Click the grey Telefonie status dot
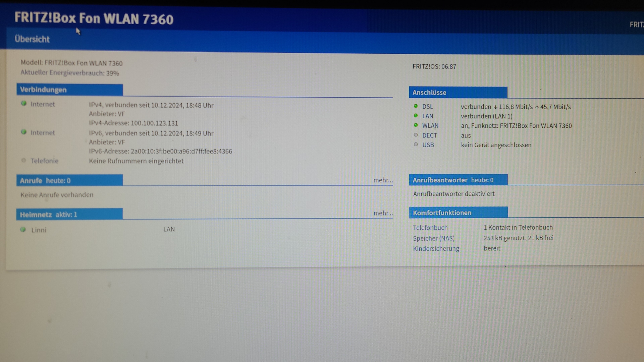The width and height of the screenshot is (644, 362). (23, 160)
